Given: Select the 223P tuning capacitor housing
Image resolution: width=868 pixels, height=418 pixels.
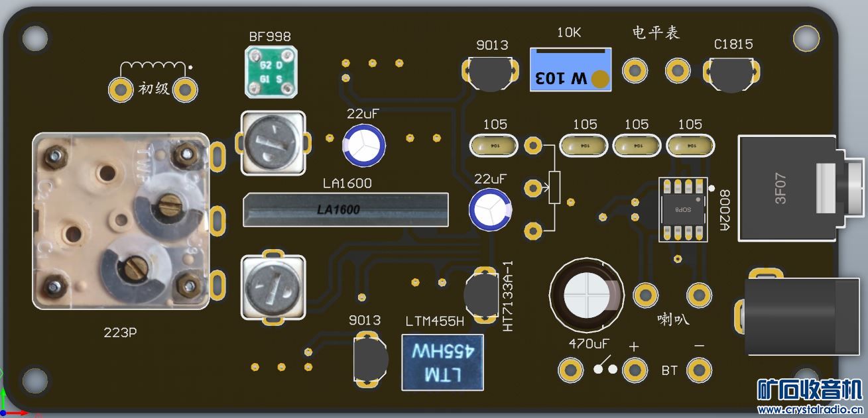Looking at the screenshot, I should click(x=121, y=221).
